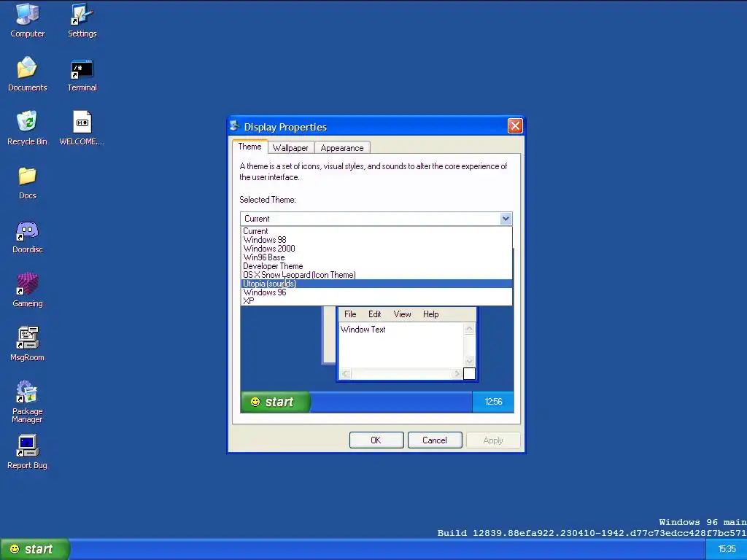Close the Display Properties dialog

[515, 125]
